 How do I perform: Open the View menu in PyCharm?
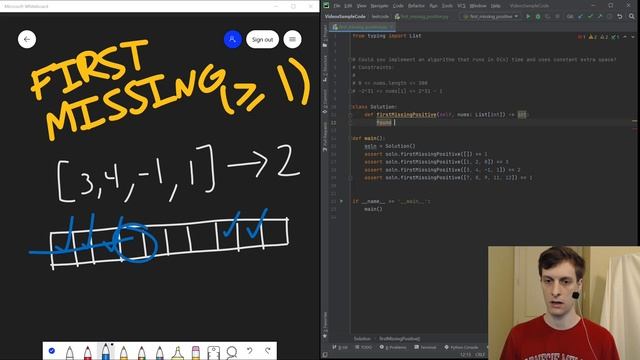coord(362,6)
